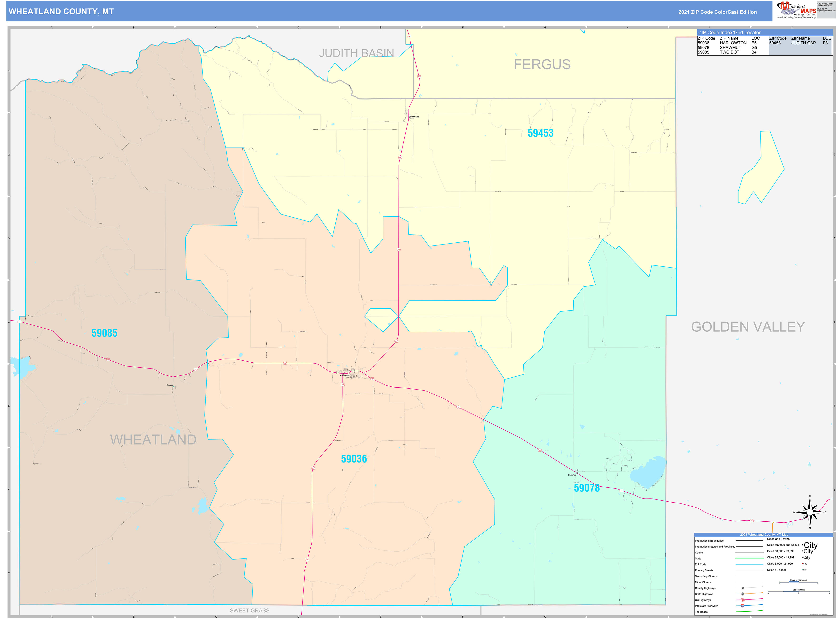The width and height of the screenshot is (840, 619).
Task: Select the red city dot for Cities 5,000-24,999
Action: click(802, 564)
